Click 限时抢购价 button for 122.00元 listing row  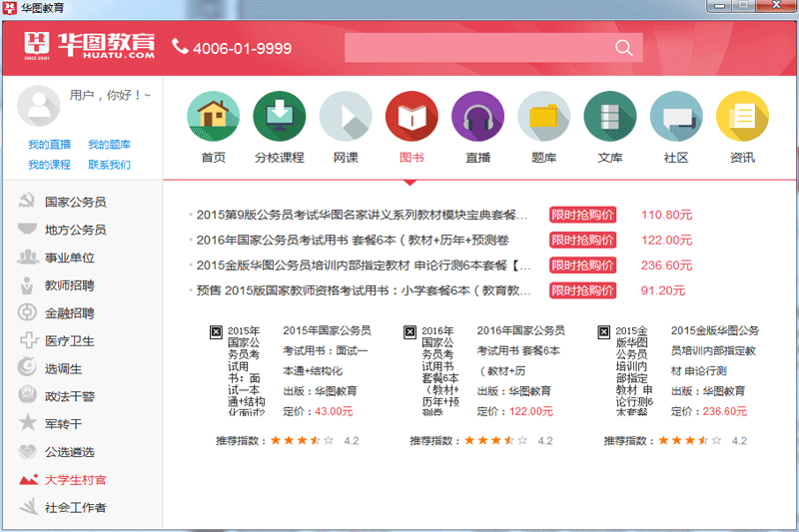[582, 240]
